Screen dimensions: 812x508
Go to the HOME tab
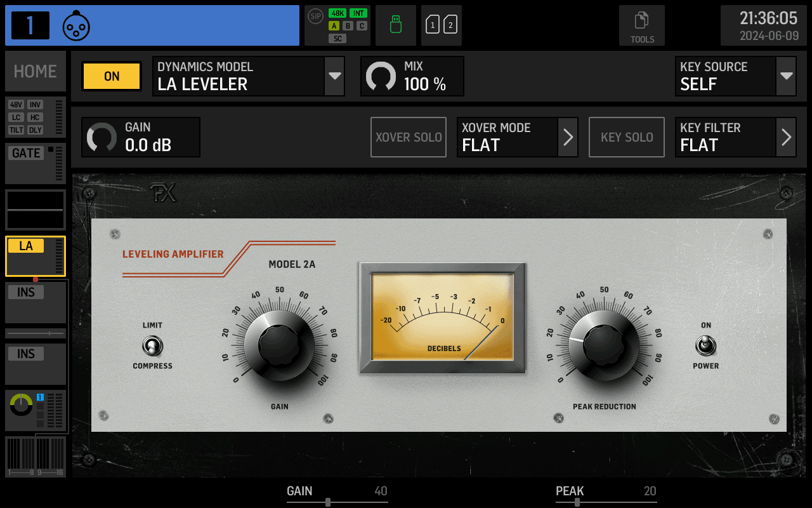tap(36, 72)
